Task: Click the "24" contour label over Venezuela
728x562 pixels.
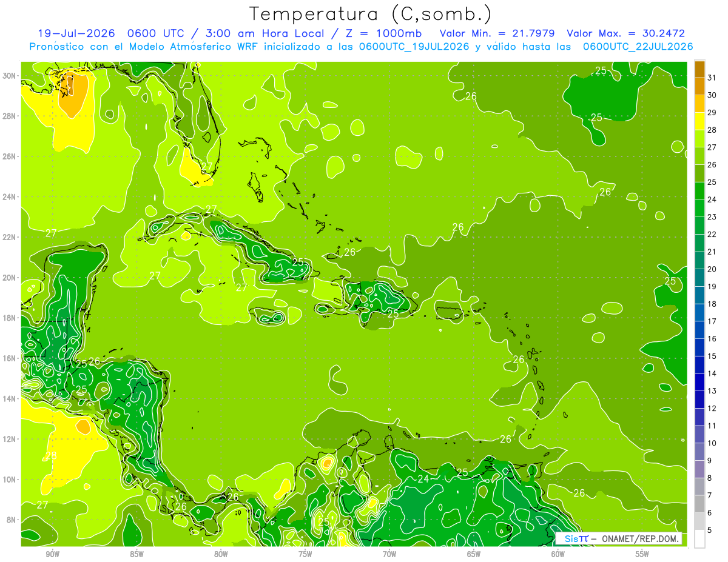Action: [423, 479]
